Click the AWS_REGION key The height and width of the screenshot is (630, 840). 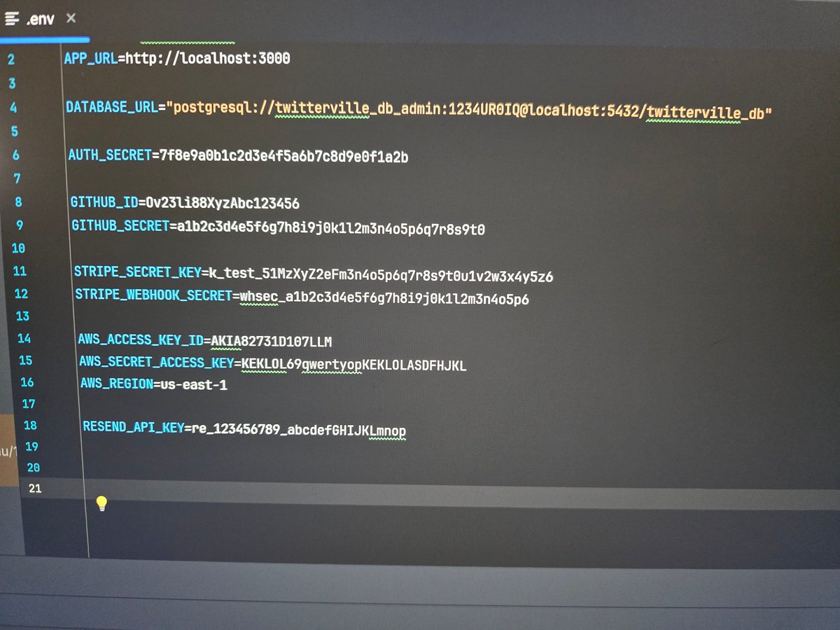click(x=116, y=384)
